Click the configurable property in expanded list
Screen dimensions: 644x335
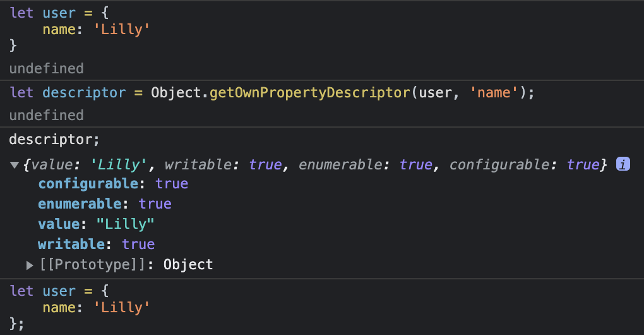(x=88, y=183)
